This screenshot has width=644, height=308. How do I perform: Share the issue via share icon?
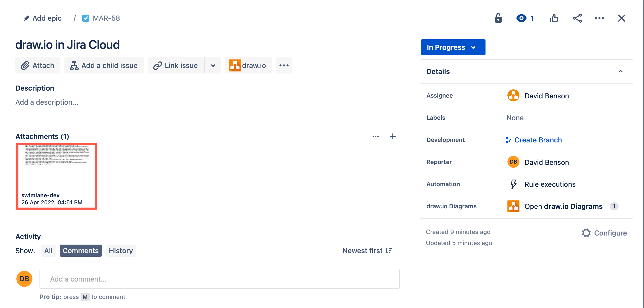tap(577, 18)
